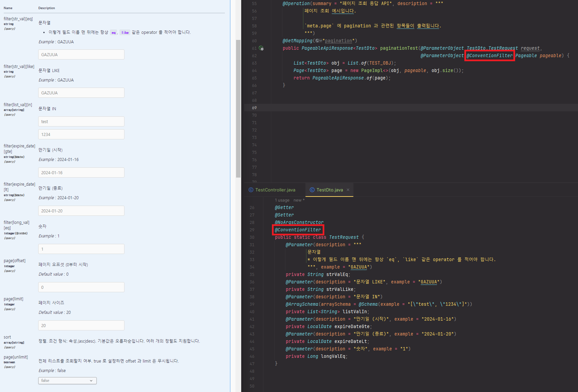Click the listValIn field name
The height and width of the screenshot is (392, 578).
click(x=354, y=312)
